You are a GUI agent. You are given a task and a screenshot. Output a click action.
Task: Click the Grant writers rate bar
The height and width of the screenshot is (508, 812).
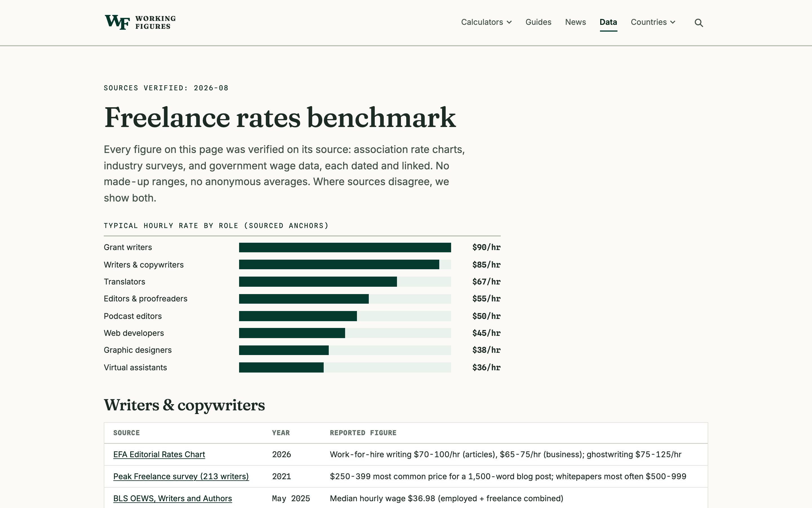(345, 247)
